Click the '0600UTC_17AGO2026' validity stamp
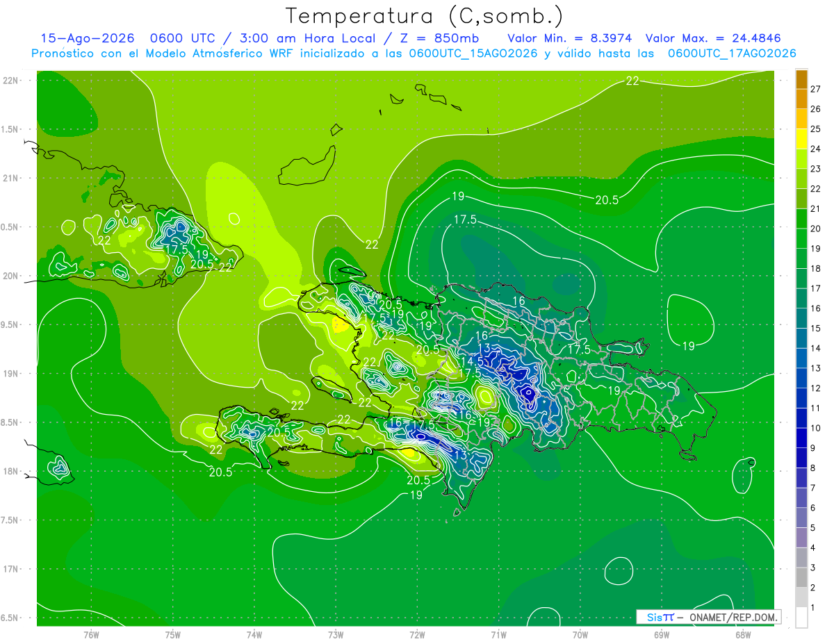The image size is (834, 644). click(731, 53)
